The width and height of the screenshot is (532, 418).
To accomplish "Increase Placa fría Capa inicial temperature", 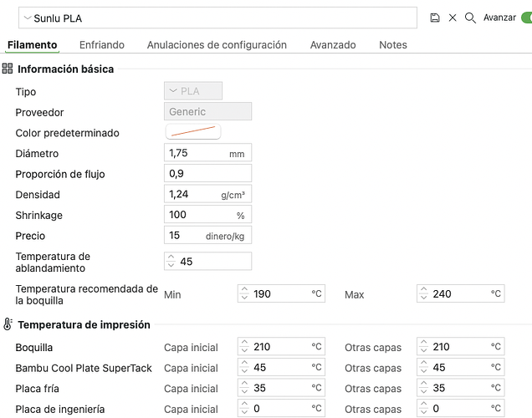I will (244, 384).
